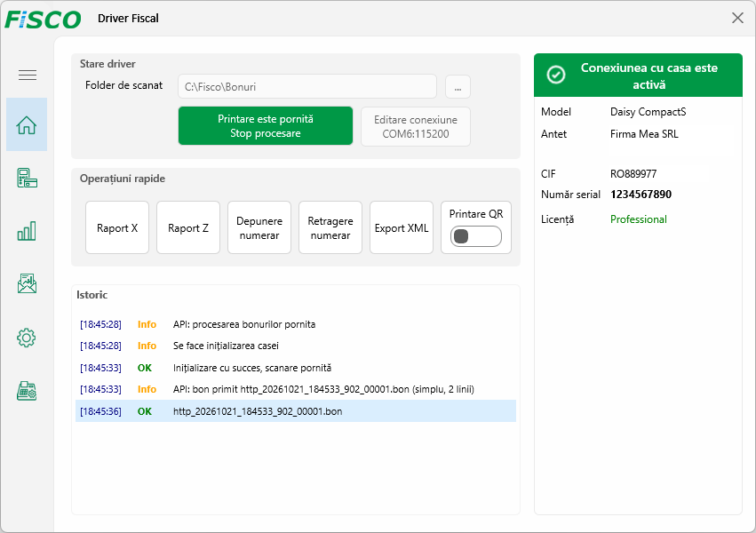Click model value Daisy CompactS

pos(648,112)
